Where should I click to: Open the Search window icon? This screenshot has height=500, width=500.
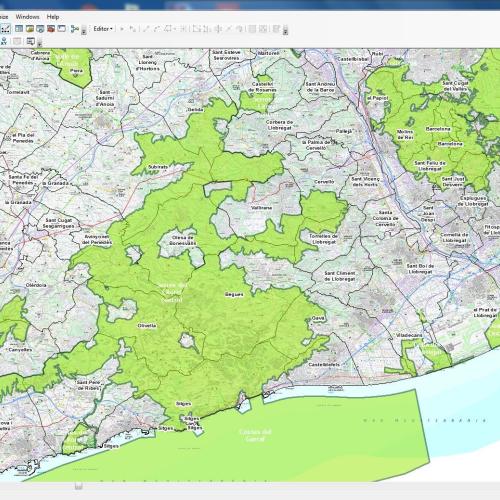click(40, 29)
